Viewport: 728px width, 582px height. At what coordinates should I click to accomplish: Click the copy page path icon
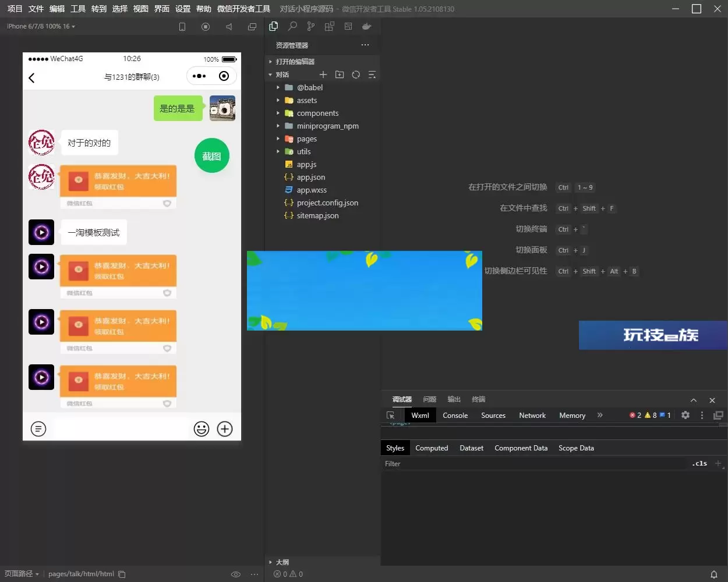click(x=122, y=574)
